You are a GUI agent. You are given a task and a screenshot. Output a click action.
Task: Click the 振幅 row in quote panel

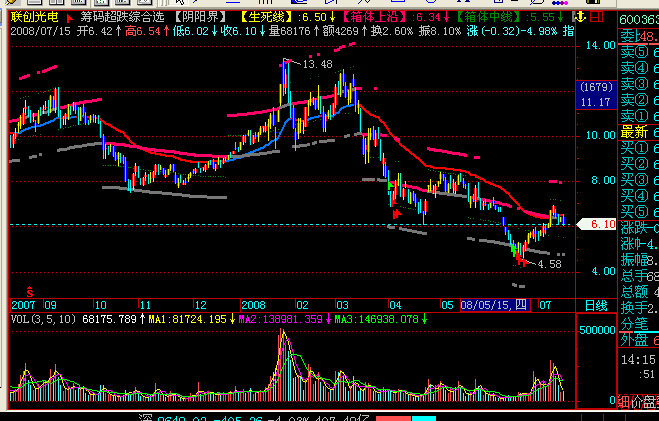pos(639,260)
